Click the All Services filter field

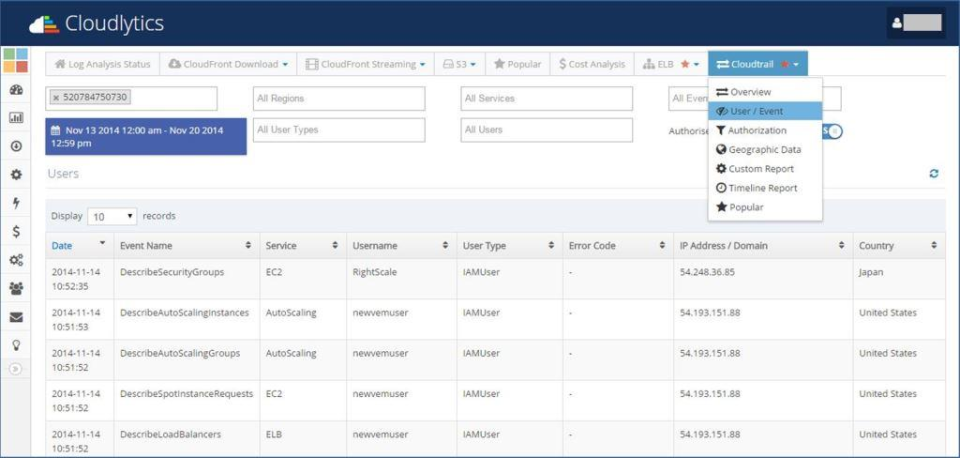pos(546,99)
